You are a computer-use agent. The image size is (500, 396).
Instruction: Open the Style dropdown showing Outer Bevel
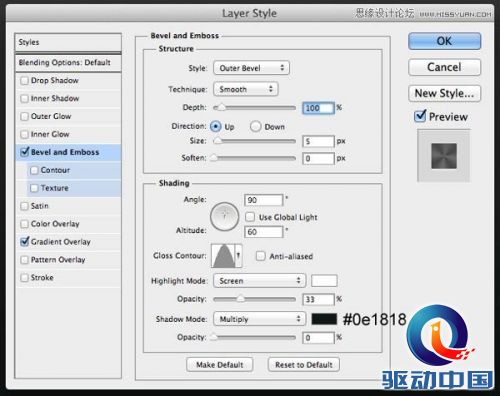click(x=251, y=68)
